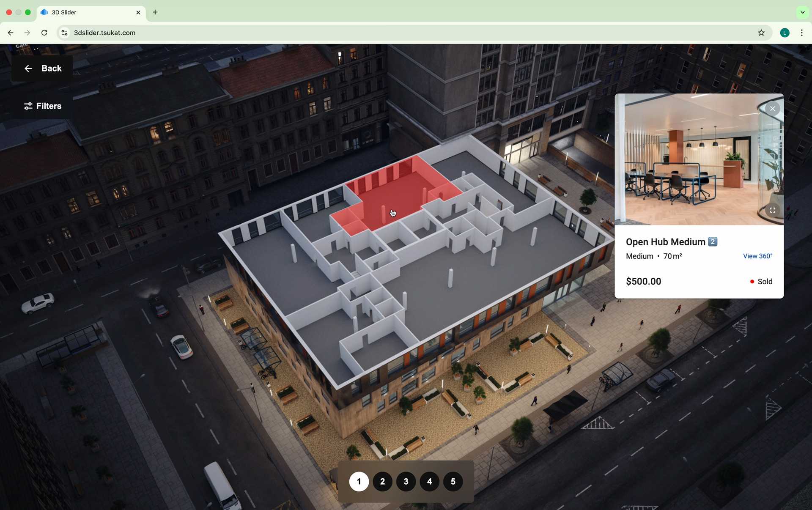Close the Open Hub Medium info card

[x=772, y=109]
